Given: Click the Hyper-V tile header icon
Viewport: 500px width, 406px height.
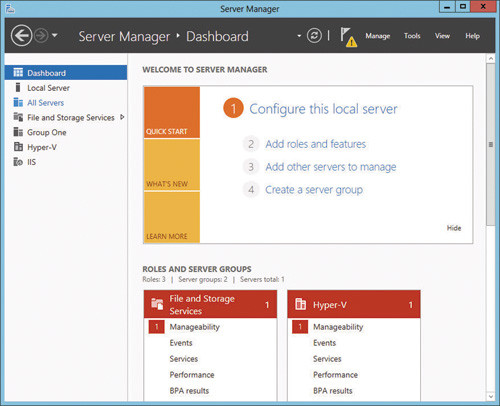Looking at the screenshot, I should [x=300, y=304].
